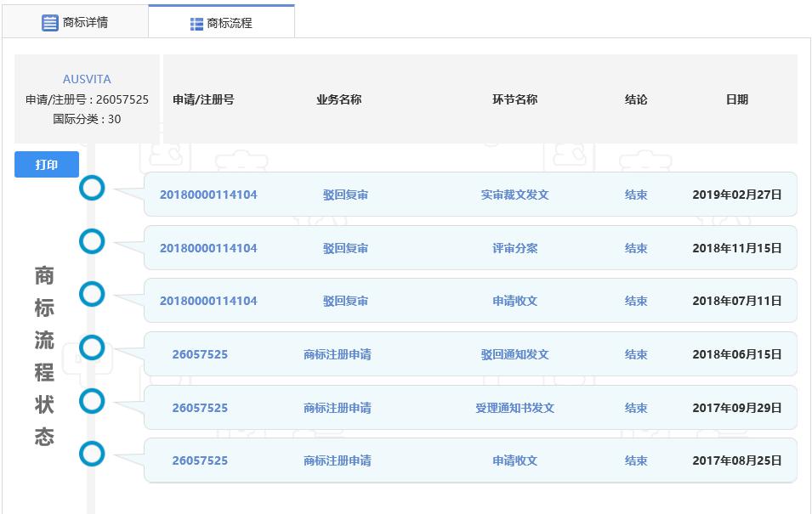Viewport: 812px width, 514px height.
Task: Click the 商标流程 tab list icon
Action: [x=196, y=24]
